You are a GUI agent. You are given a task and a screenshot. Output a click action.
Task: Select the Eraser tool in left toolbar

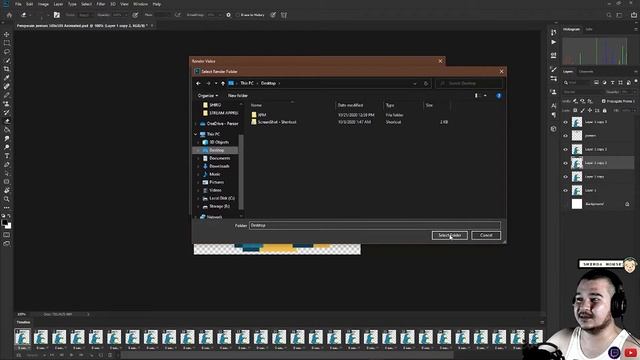(x=7, y=121)
